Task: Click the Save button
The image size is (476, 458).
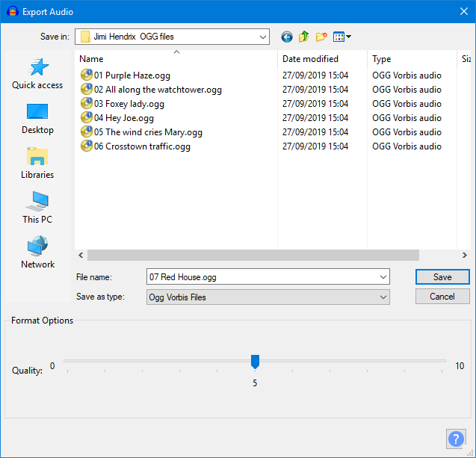Action: coord(442,276)
